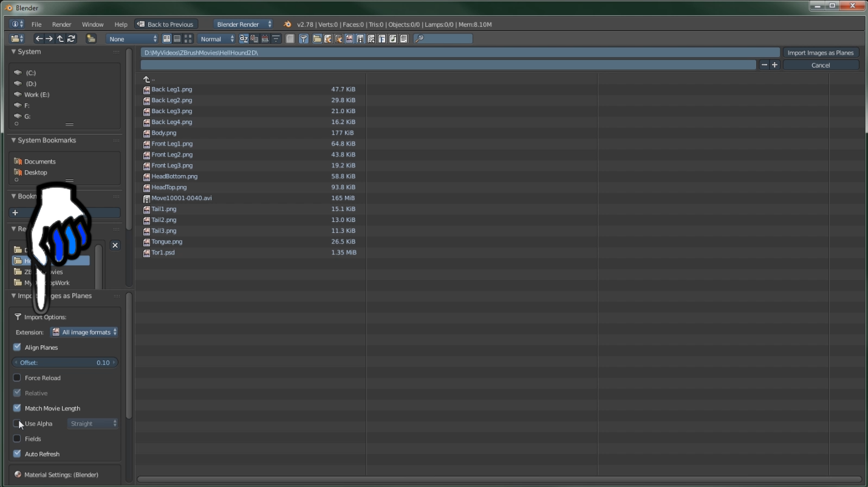
Task: Toggle the font files filter icon
Action: tap(382, 39)
